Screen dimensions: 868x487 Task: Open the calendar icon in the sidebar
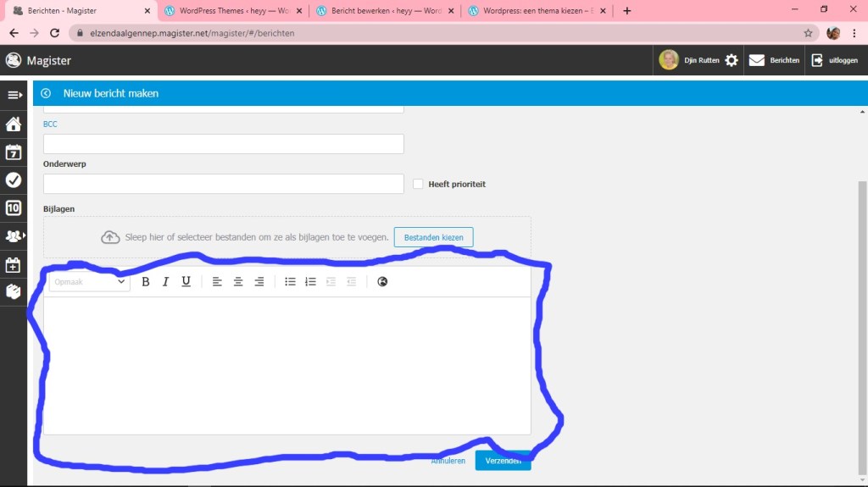click(x=14, y=152)
